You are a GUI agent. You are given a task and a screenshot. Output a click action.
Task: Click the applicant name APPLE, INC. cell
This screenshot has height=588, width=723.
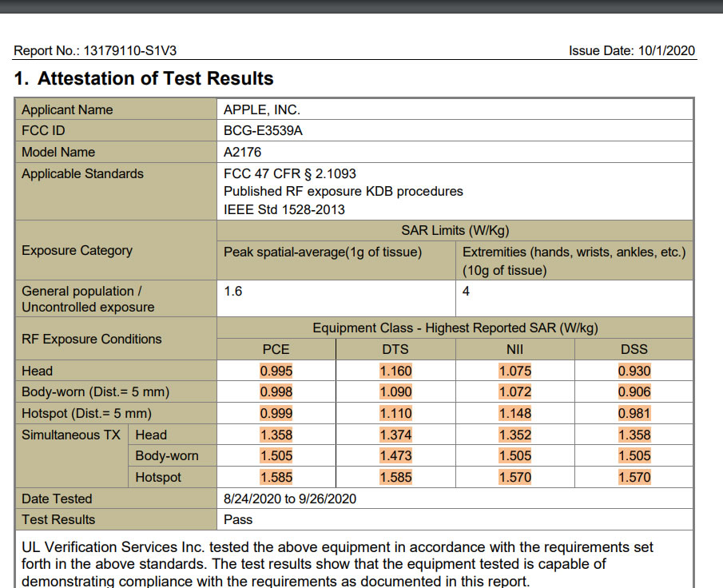tap(261, 110)
